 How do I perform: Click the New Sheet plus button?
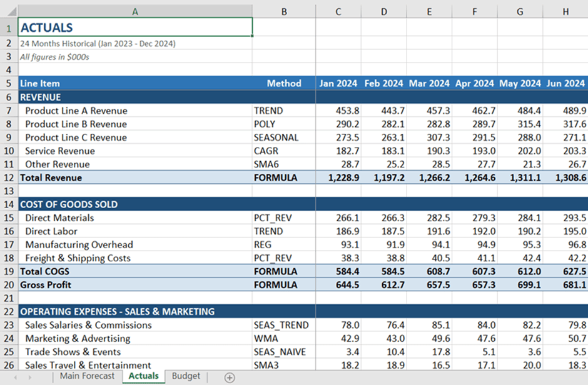(230, 377)
